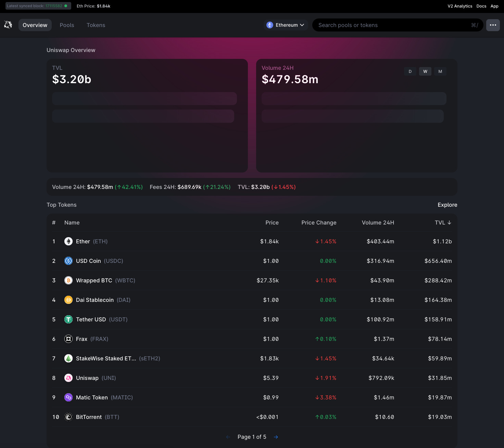The width and height of the screenshot is (504, 448).
Task: Open the Uniswap (UNI) token row
Action: pyautogui.click(x=252, y=378)
